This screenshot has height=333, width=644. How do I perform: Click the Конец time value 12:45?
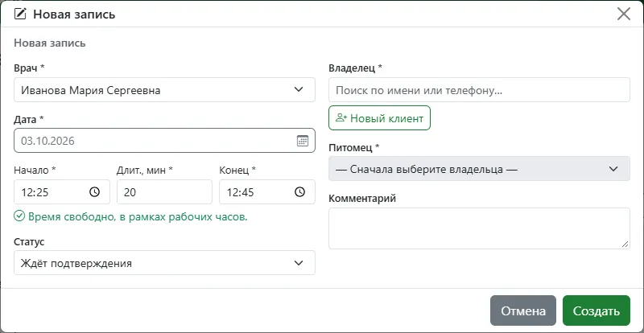[240, 192]
